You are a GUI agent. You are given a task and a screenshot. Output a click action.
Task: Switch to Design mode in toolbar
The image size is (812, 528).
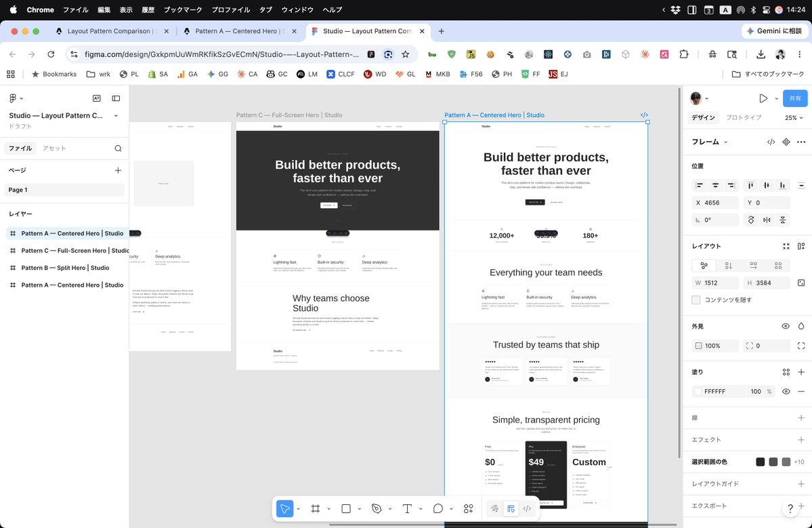[511, 509]
